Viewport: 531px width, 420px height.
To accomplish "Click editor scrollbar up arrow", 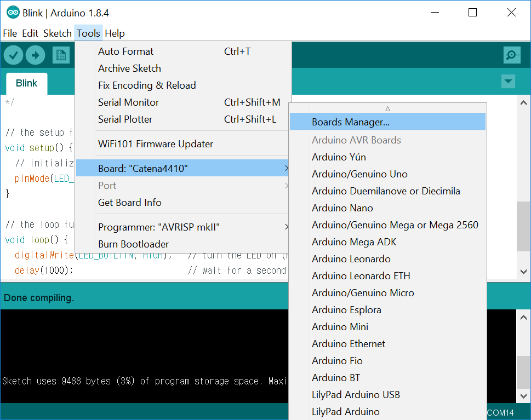I will pos(523,102).
